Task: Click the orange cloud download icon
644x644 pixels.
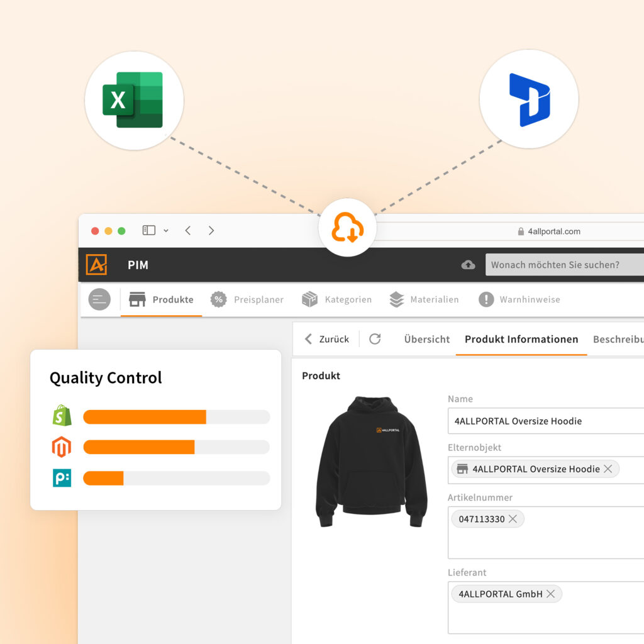Action: click(x=347, y=228)
